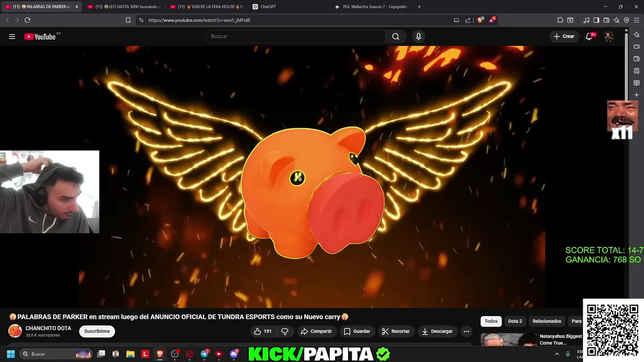
Task: Open a new browser tab
Action: click(419, 7)
